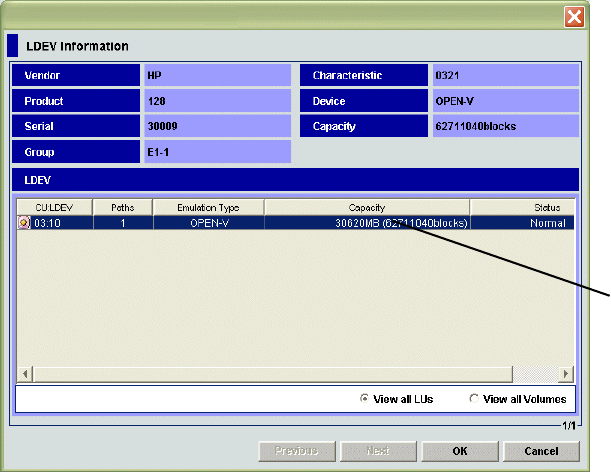
Task: Click the LDEV icon in row 03:10
Action: click(24, 224)
